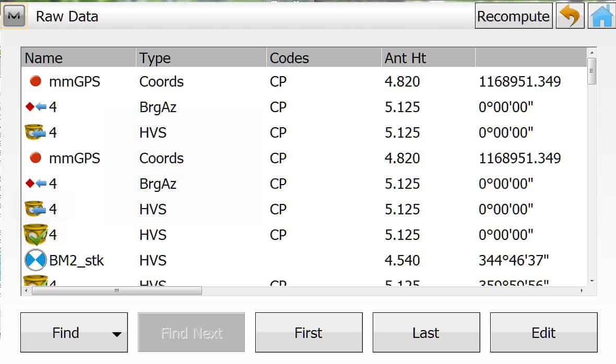This screenshot has width=616, height=364.
Task: Click the Codes column header
Action: pyautogui.click(x=324, y=58)
